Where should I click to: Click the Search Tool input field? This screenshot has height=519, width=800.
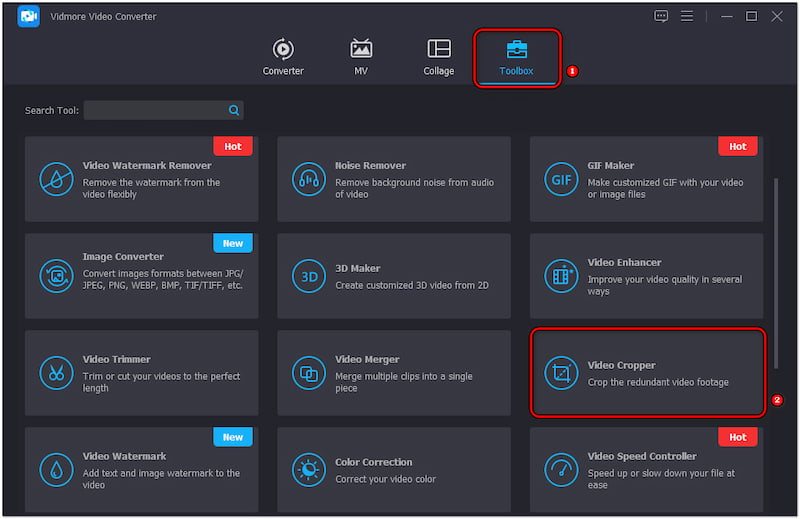[x=155, y=110]
